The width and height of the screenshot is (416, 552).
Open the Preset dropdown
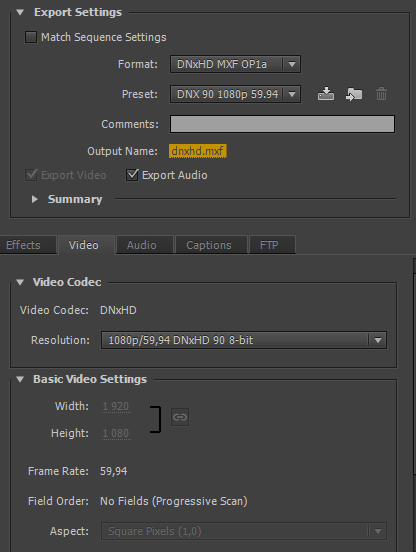click(235, 94)
